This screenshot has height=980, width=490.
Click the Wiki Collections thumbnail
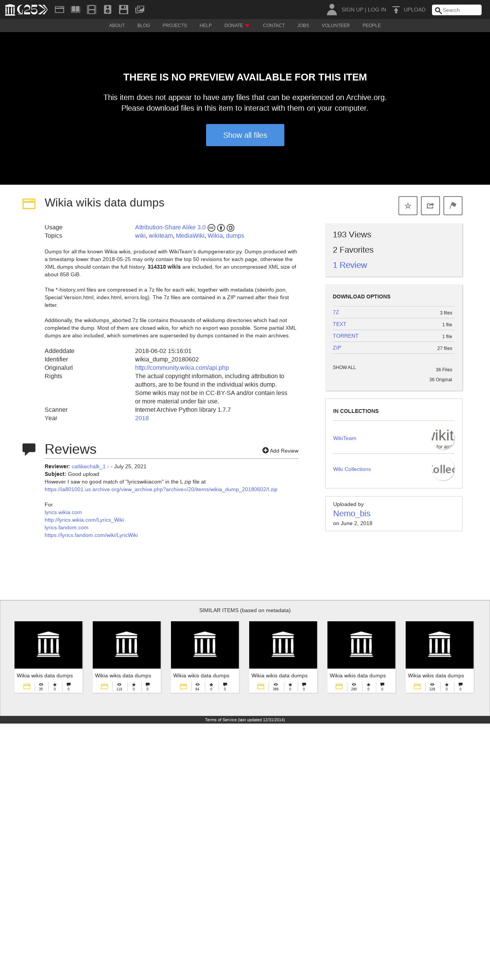pos(443,469)
